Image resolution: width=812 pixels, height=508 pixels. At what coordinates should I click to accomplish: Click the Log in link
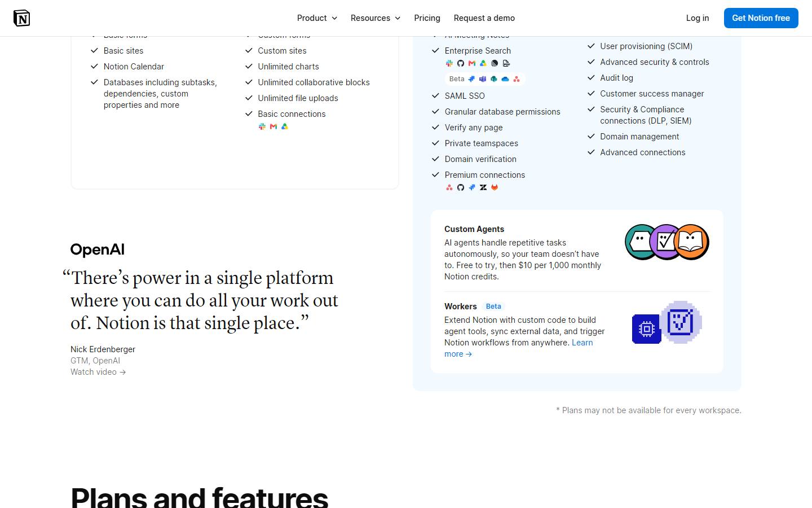click(698, 18)
